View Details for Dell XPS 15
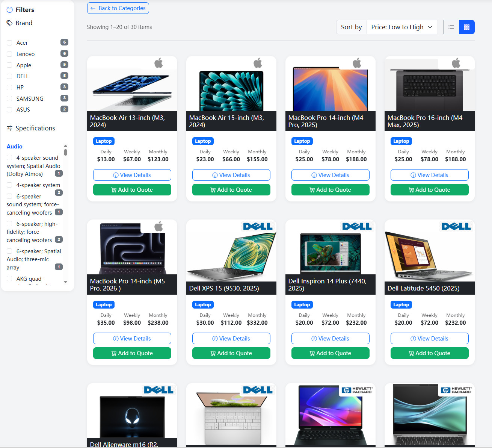The image size is (492, 448). (231, 339)
